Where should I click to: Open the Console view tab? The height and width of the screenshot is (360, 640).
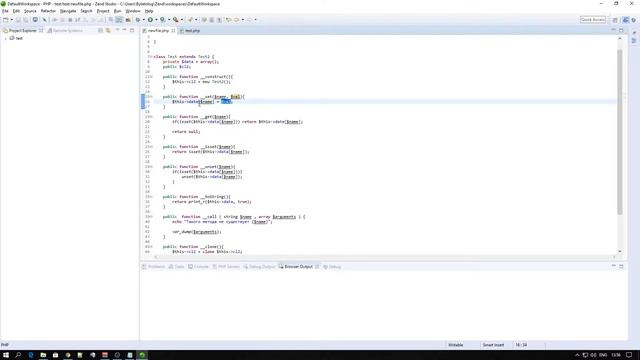198,267
